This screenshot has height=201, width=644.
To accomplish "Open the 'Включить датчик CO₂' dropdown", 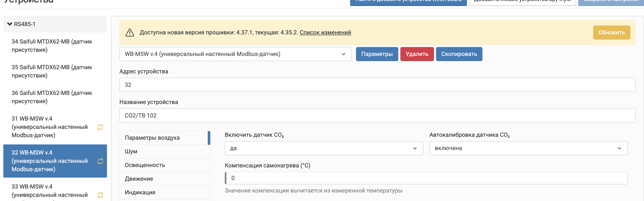I will point(324,148).
